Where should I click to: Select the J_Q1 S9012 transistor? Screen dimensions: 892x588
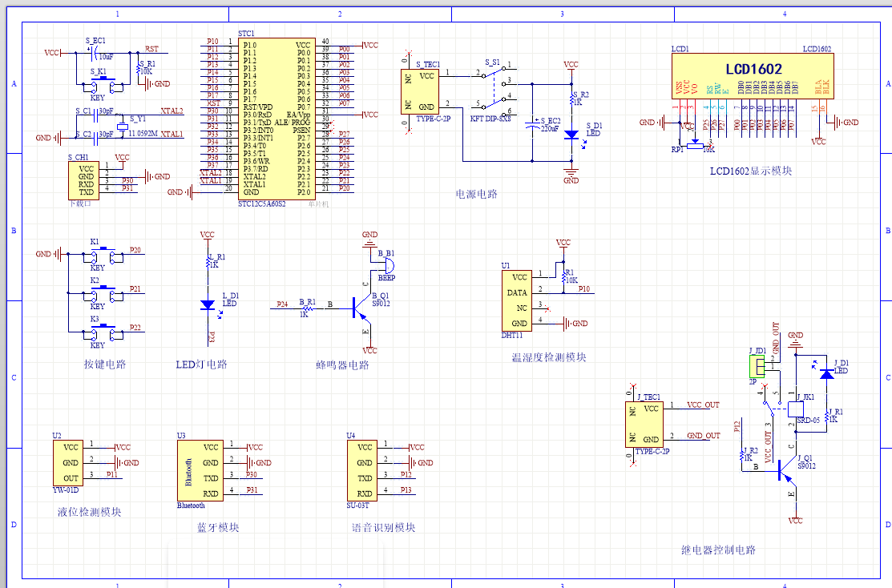785,471
